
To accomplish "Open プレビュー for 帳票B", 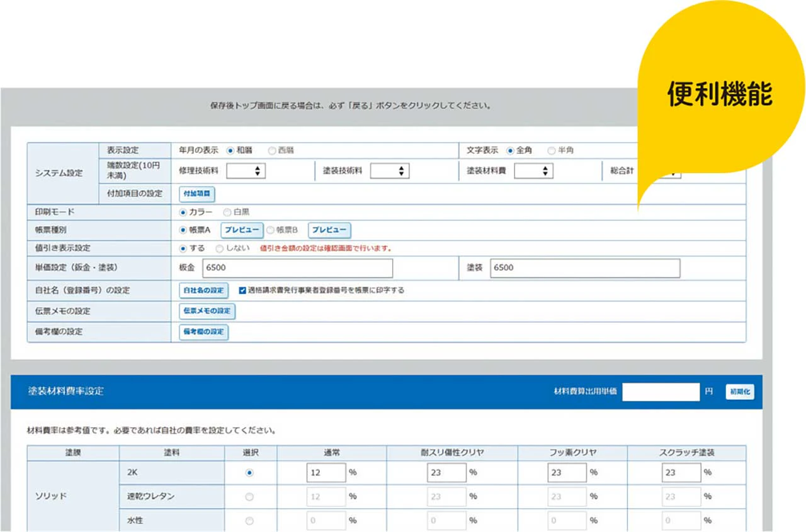I will click(x=329, y=230).
